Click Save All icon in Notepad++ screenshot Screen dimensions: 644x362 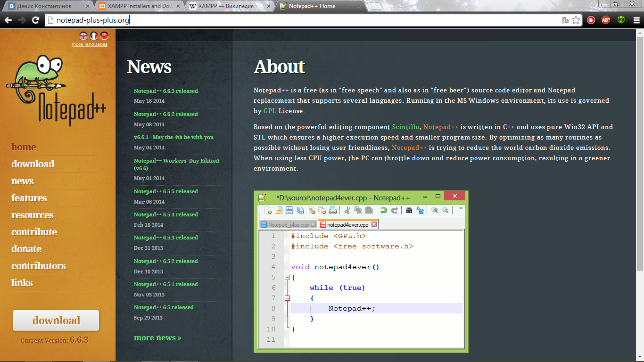pos(300,210)
